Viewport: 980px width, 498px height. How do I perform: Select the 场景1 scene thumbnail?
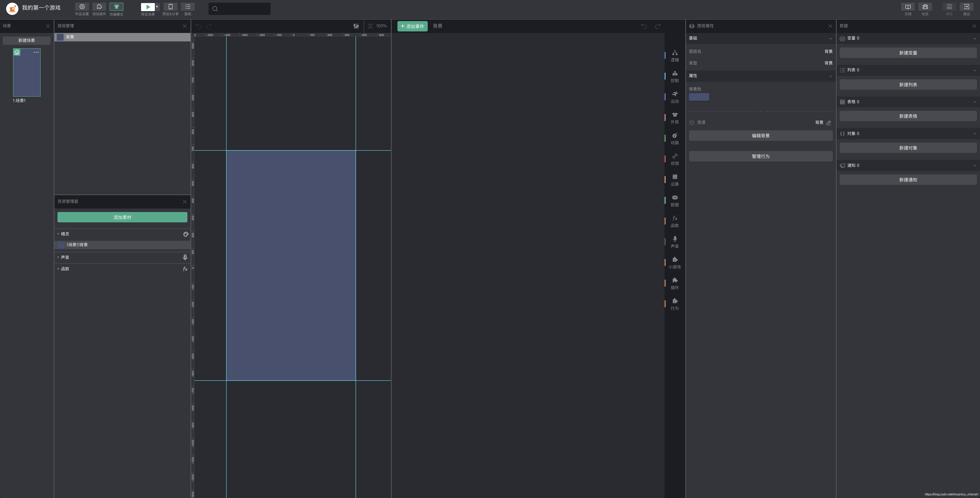coord(27,72)
